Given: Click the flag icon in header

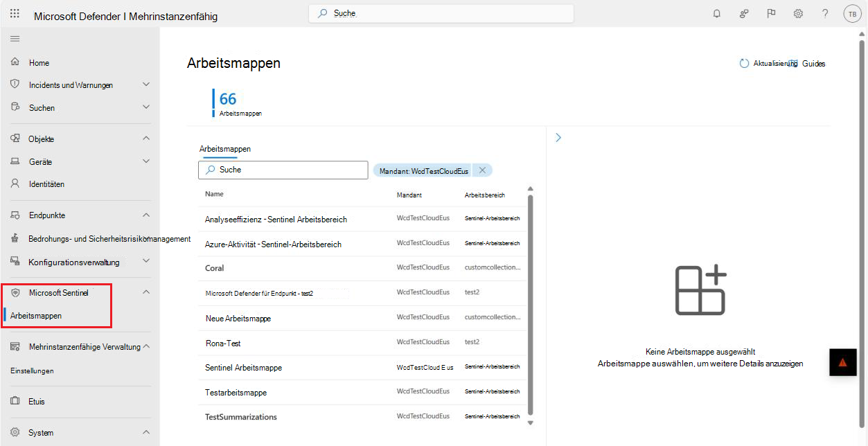Looking at the screenshot, I should (771, 13).
